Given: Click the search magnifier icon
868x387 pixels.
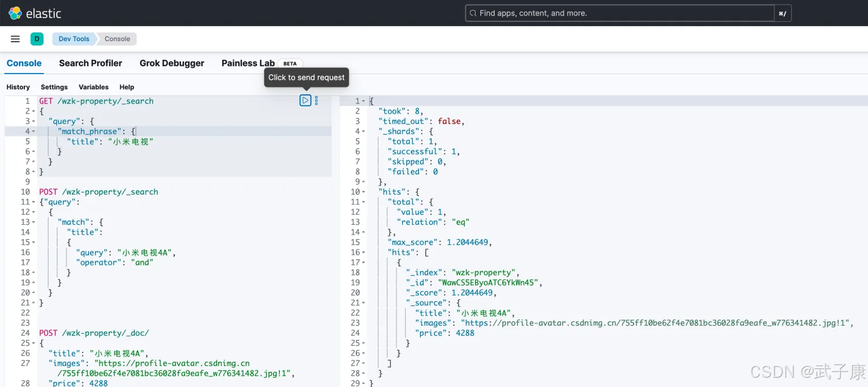Looking at the screenshot, I should (x=473, y=13).
